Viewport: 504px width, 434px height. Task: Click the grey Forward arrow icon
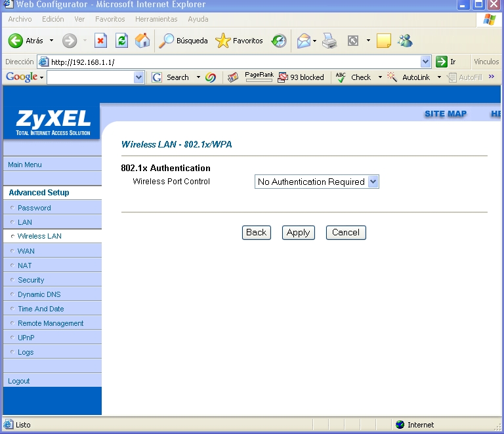pyautogui.click(x=70, y=41)
